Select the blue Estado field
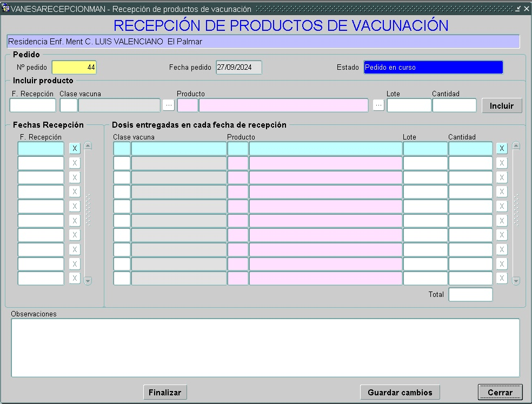532x404 pixels. [x=433, y=68]
